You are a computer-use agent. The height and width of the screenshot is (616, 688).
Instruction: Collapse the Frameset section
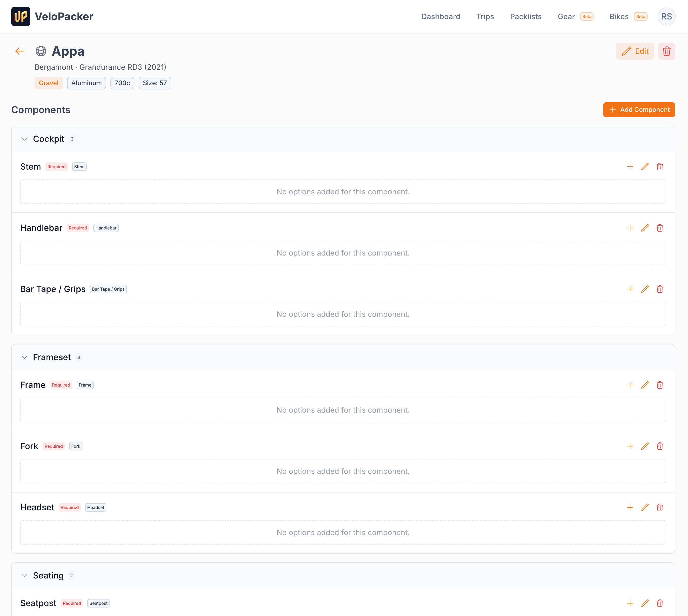(x=24, y=357)
